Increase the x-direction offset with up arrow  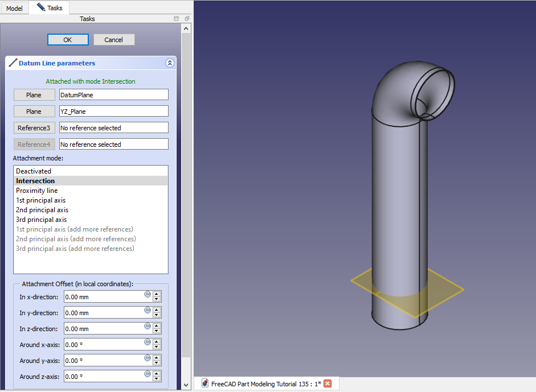click(157, 294)
